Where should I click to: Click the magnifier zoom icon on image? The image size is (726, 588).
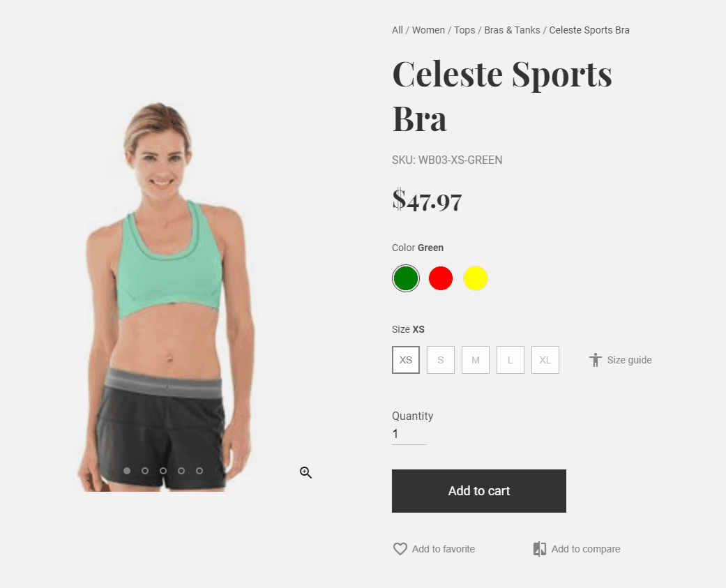[305, 472]
